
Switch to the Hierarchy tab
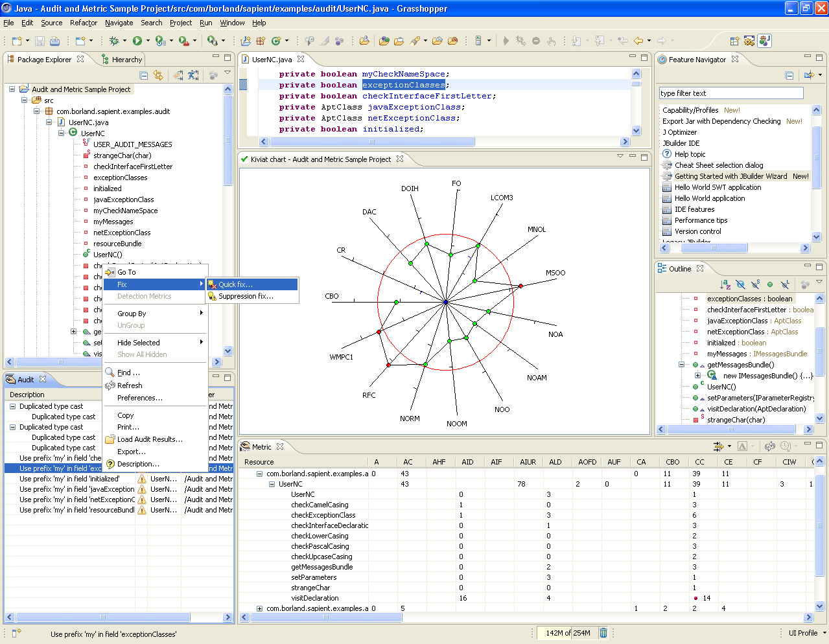click(x=126, y=60)
